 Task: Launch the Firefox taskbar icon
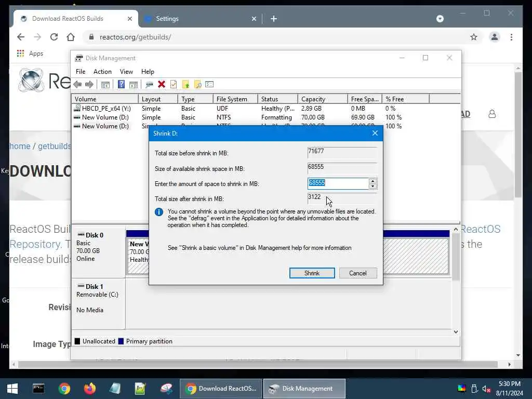tap(89, 389)
